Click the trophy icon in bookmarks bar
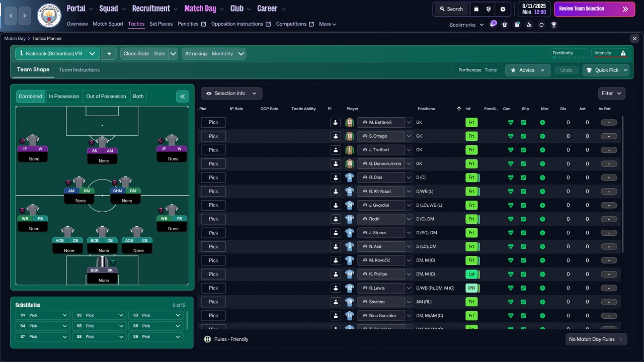 [x=553, y=25]
